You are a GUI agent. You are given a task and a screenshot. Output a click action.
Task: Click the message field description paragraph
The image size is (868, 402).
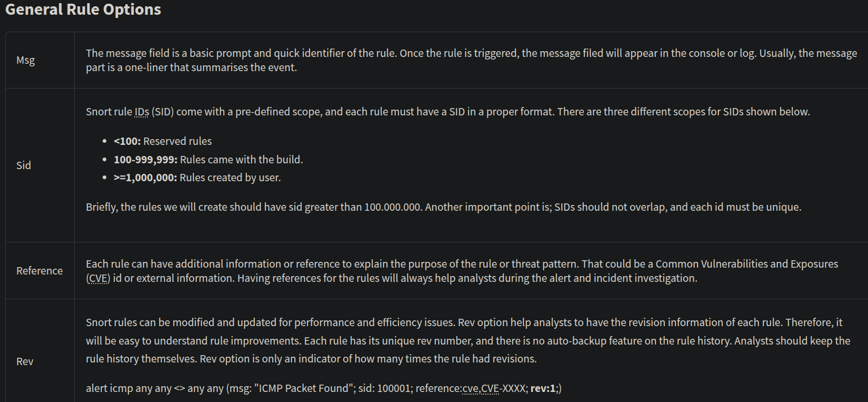[471, 60]
